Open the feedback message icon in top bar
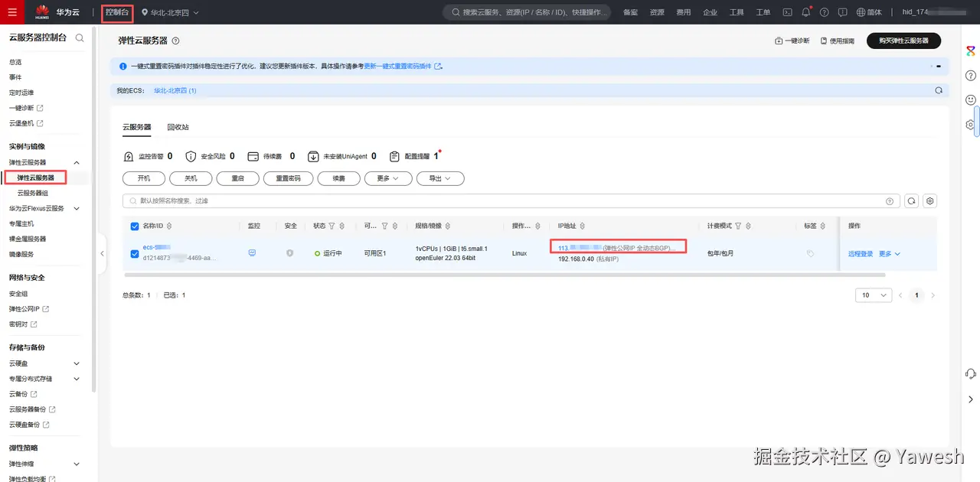Viewport: 980px width, 482px height. 842,12
